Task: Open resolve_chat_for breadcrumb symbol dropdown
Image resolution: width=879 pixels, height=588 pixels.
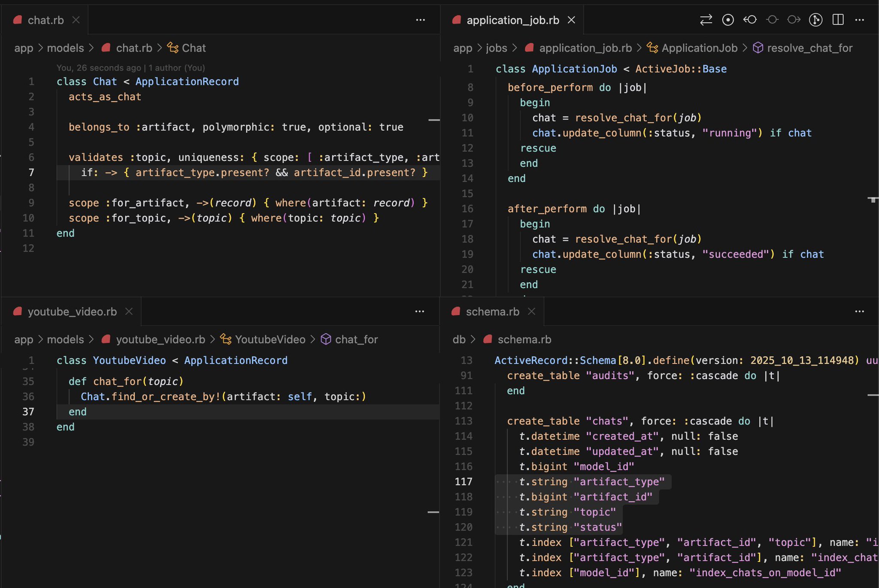Action: coord(809,48)
